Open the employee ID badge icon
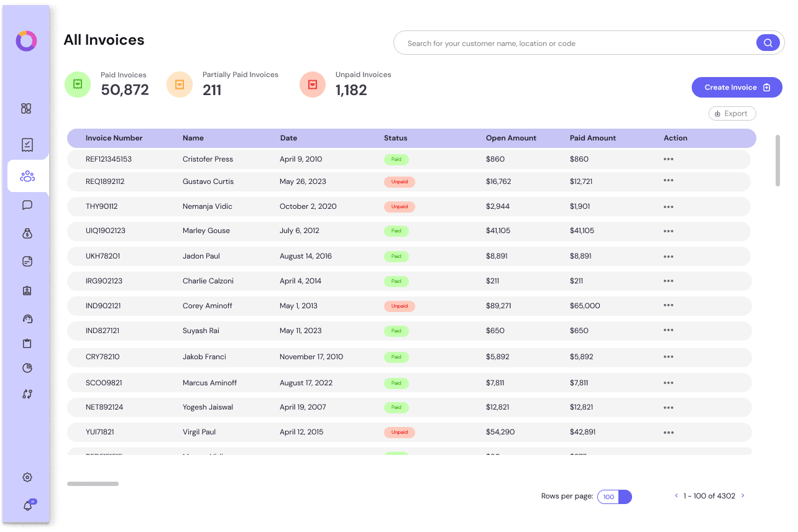The width and height of the screenshot is (798, 532). pyautogui.click(x=27, y=290)
